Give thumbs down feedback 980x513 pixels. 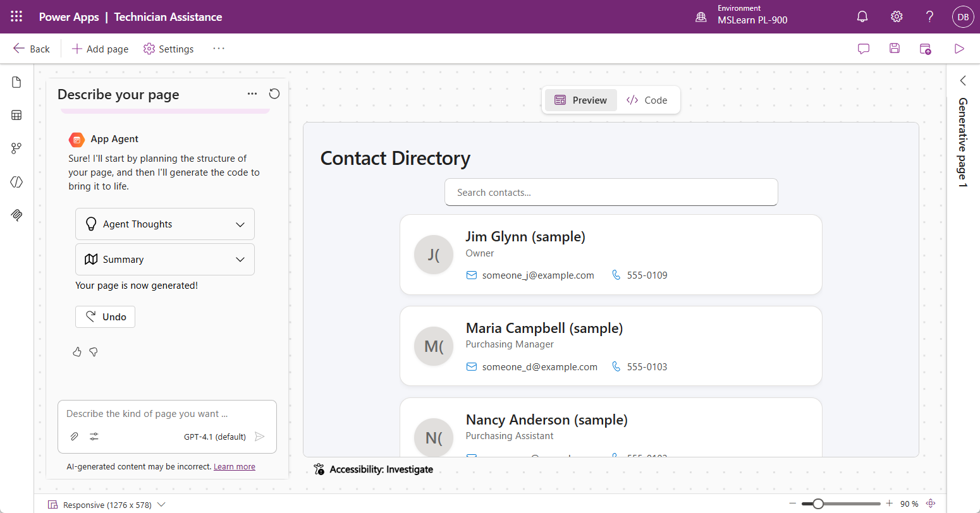94,352
